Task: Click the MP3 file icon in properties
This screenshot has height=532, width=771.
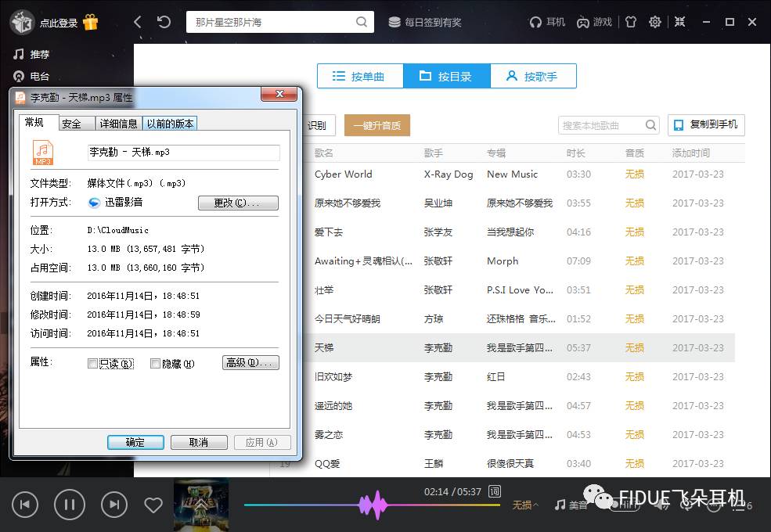Action: tap(43, 153)
